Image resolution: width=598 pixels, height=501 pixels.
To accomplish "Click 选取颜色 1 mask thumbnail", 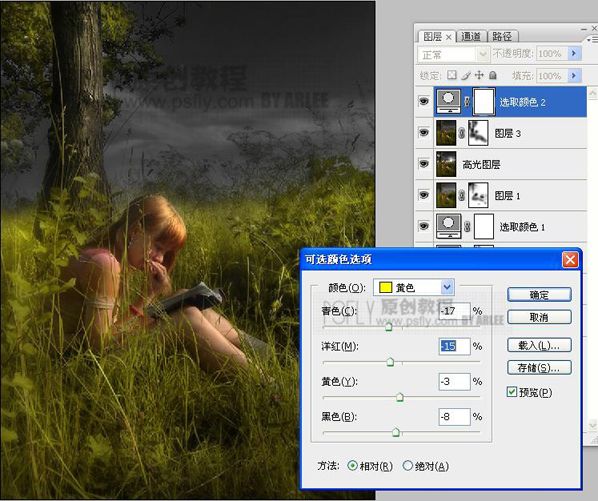I will (484, 226).
